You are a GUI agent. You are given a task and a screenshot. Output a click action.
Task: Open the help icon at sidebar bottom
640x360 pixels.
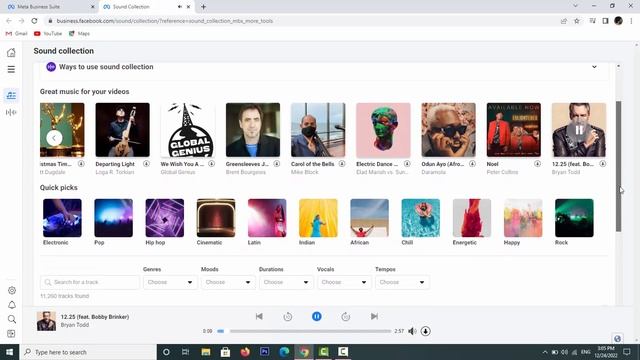tap(11, 333)
